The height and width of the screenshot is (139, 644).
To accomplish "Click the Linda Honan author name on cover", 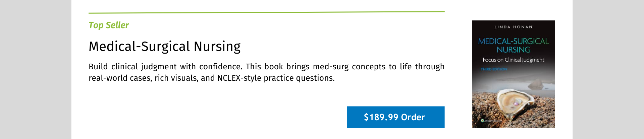I will tap(514, 27).
